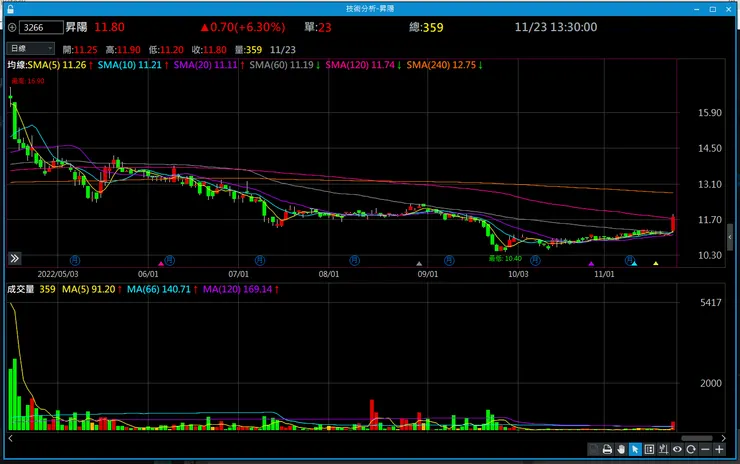Click the 2022/05/03 date axis label
This screenshot has width=740, height=464.
coord(58,274)
